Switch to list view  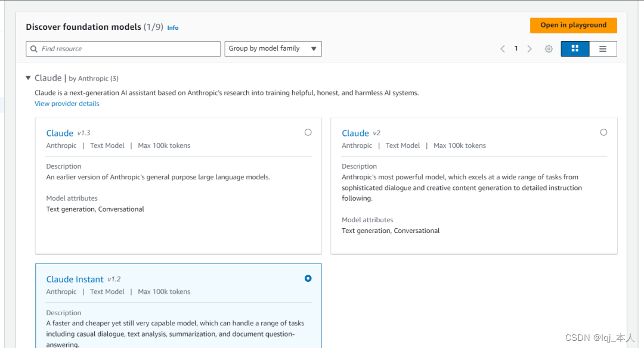(603, 49)
